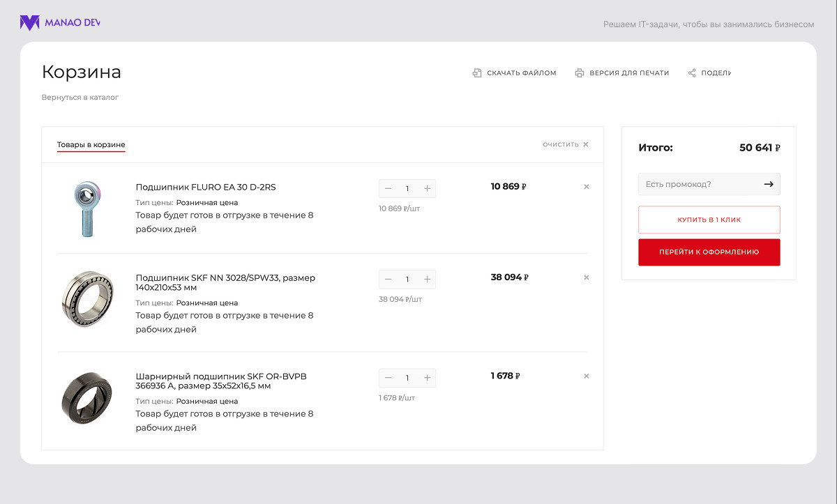Remove SKF NN 3028/SPW33 from cart
The height and width of the screenshot is (504, 837).
tap(587, 277)
